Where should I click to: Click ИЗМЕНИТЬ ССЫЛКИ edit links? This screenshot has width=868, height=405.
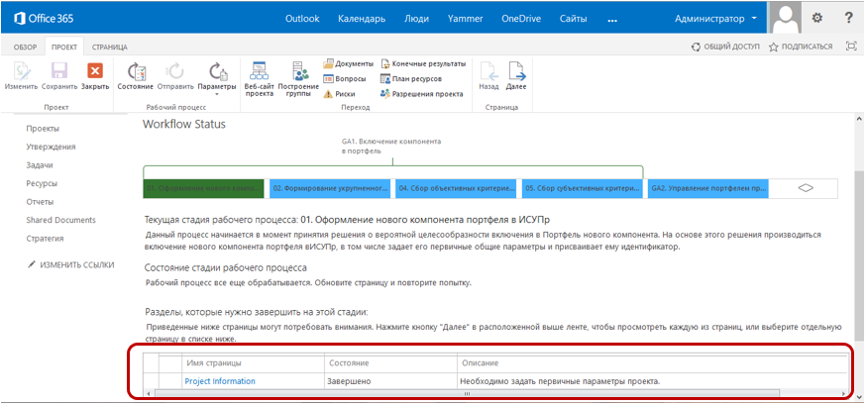point(71,265)
